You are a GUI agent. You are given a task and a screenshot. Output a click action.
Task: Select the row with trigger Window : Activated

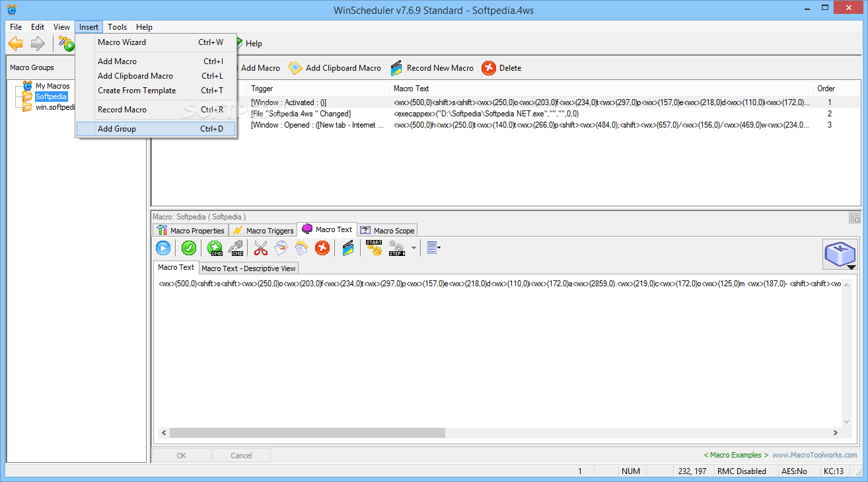(x=507, y=102)
